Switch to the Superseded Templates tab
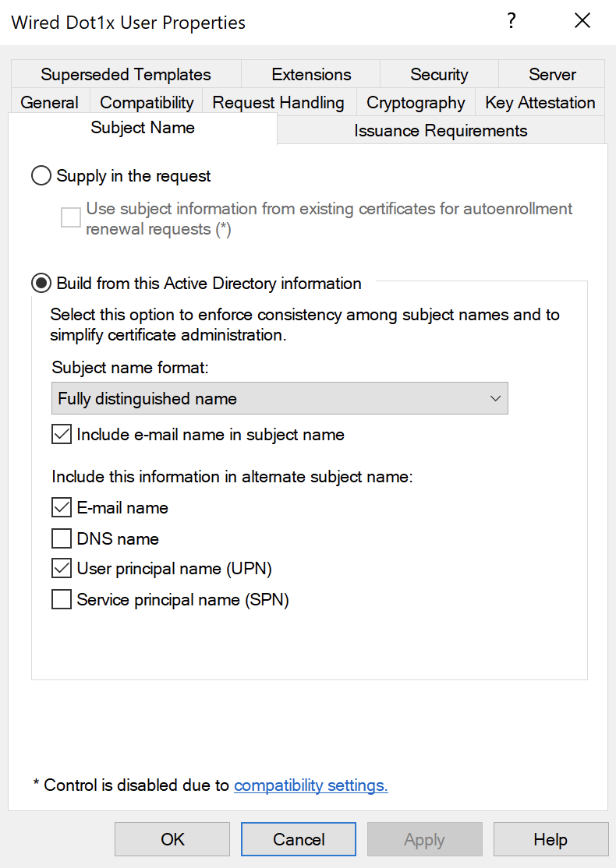616x868 pixels. 126,75
